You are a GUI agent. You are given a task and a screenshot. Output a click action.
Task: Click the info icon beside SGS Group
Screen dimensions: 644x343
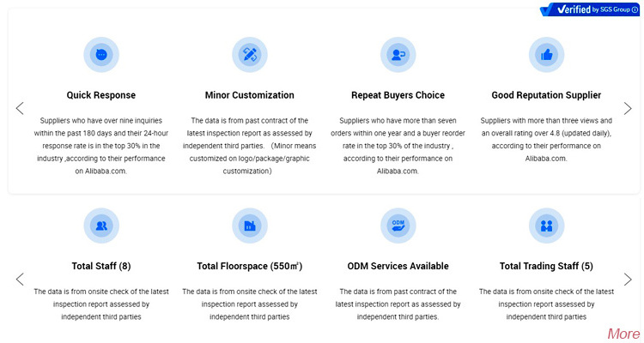(x=635, y=10)
